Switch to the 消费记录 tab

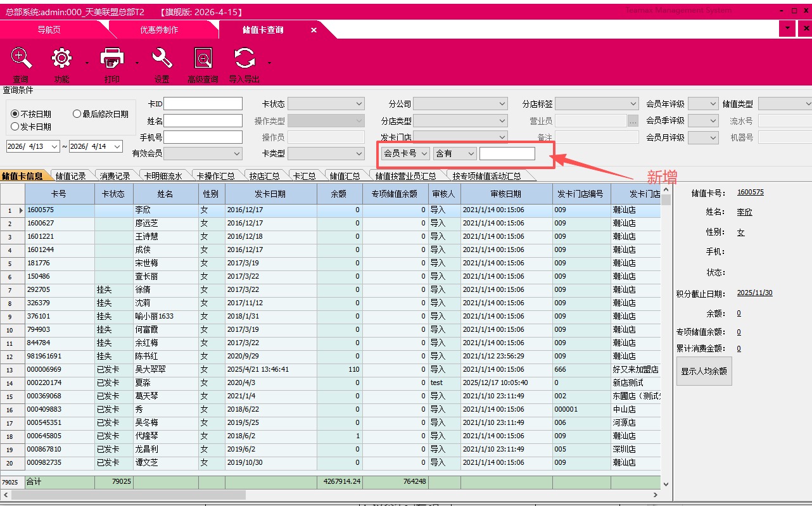tap(115, 176)
